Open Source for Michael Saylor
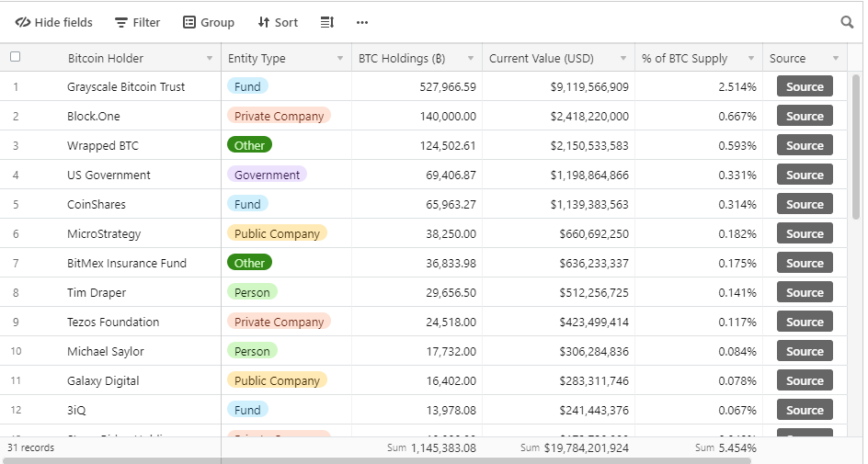This screenshot has height=464, width=868. pyautogui.click(x=805, y=351)
